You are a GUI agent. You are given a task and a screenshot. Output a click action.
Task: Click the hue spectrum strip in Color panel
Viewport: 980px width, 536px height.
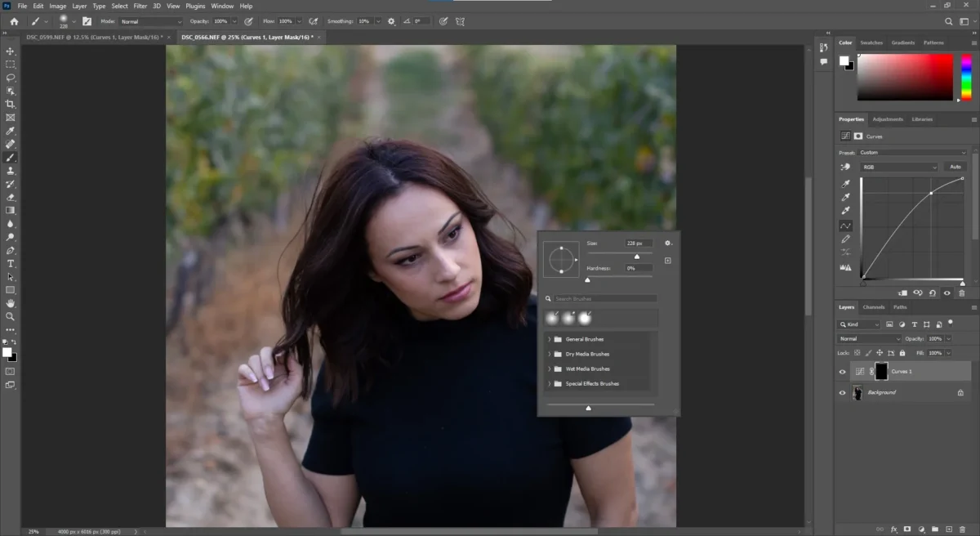tap(966, 77)
